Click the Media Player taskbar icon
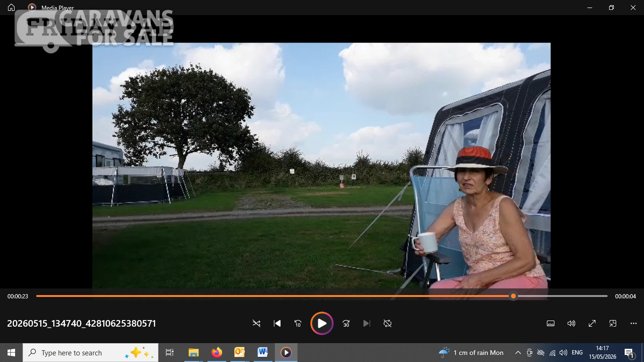The image size is (644, 362). click(x=286, y=353)
